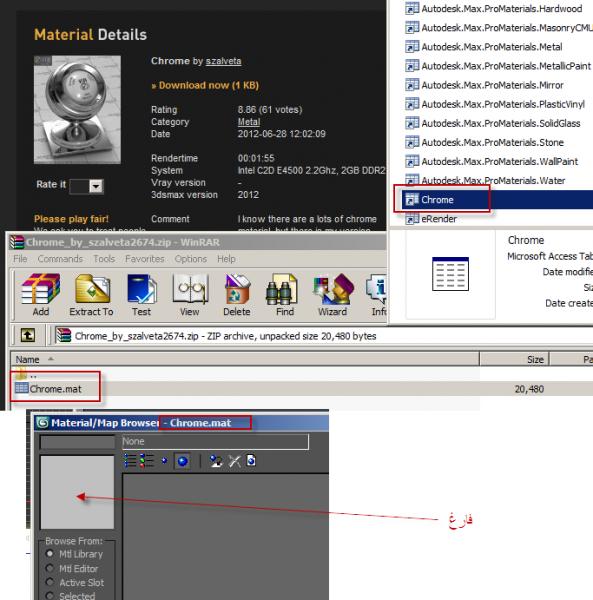
Task: Click the Delete files icon
Action: [237, 295]
